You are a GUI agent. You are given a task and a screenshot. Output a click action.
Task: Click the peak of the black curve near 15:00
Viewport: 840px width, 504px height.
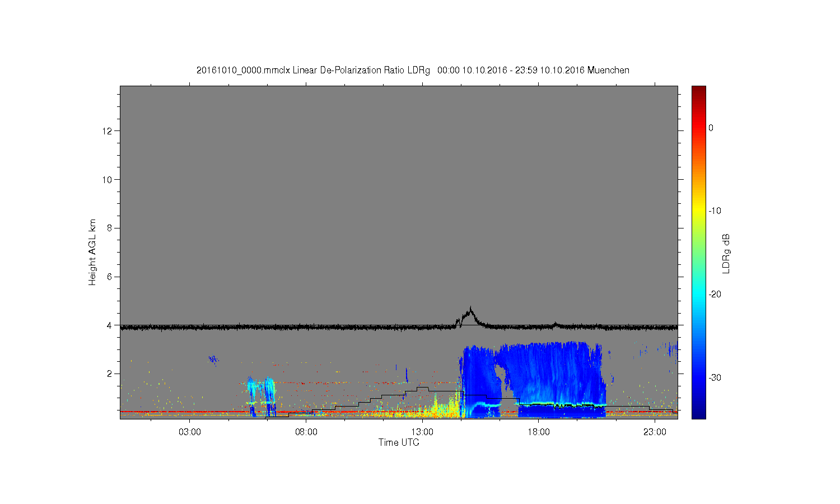pyautogui.click(x=471, y=308)
